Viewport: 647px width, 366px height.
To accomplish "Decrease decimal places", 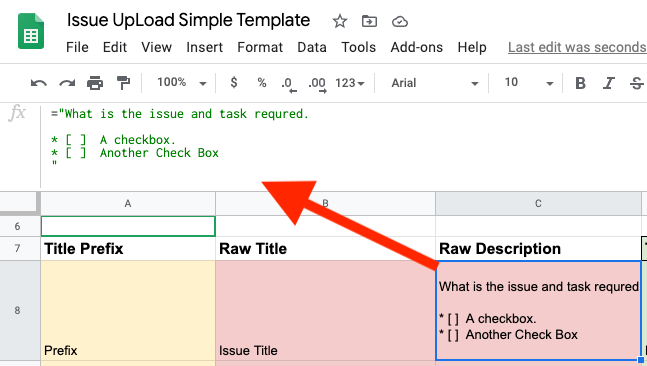I will coord(288,85).
